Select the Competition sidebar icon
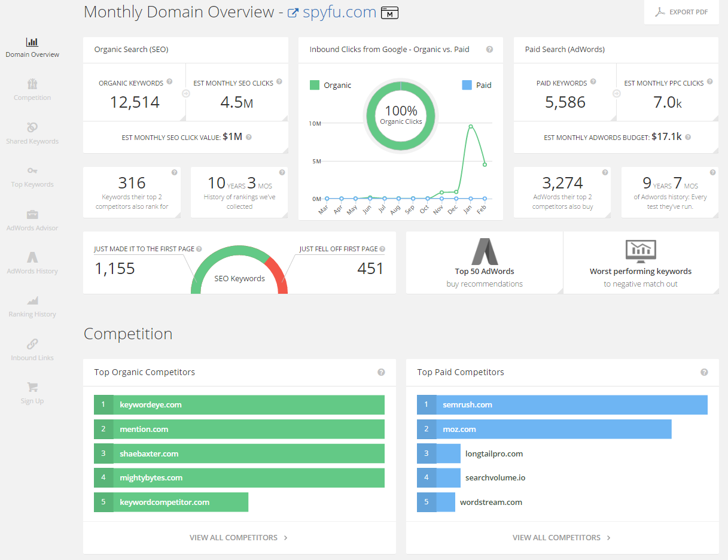This screenshot has width=728, height=560. (32, 84)
